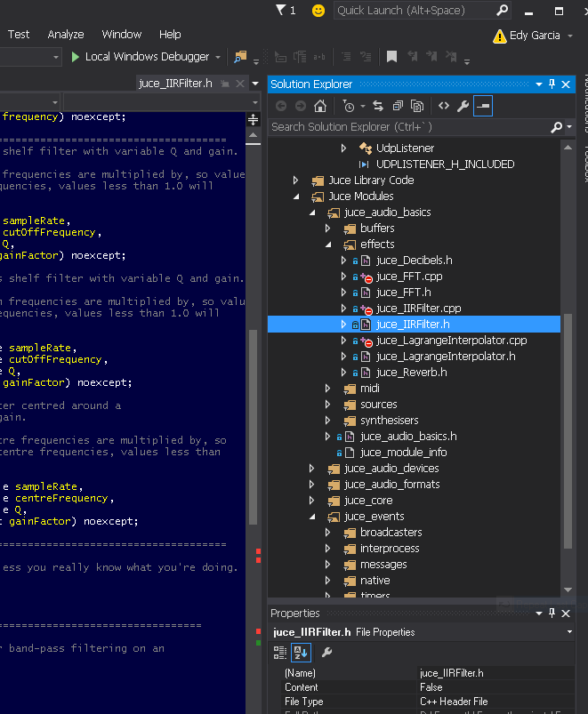The width and height of the screenshot is (588, 714).
Task: Sync with Active Document icon
Action: coord(378,106)
